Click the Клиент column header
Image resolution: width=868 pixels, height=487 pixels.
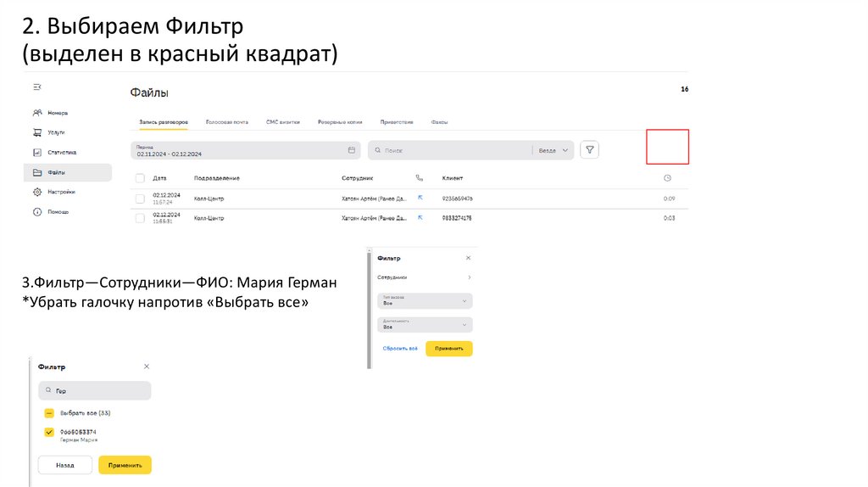coord(453,178)
